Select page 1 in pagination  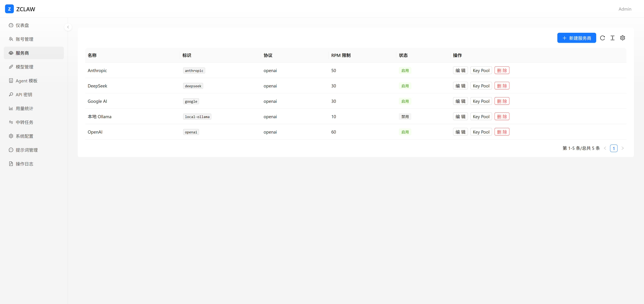coord(614,148)
